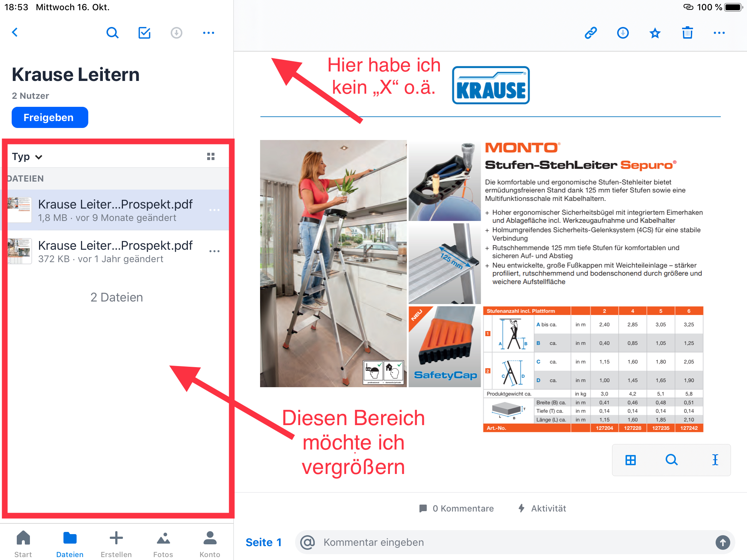Go back with the left chevron arrow
Viewport: 747px width, 560px height.
15,32
